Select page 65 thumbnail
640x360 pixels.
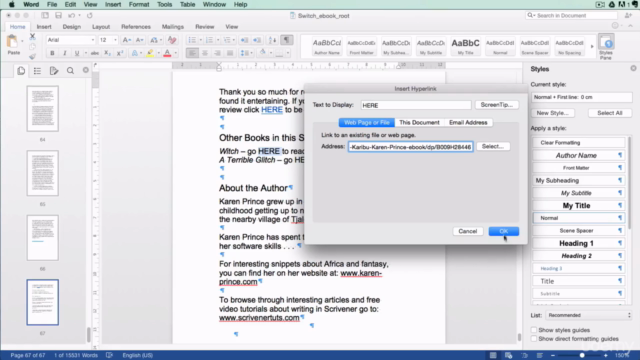click(x=42, y=173)
